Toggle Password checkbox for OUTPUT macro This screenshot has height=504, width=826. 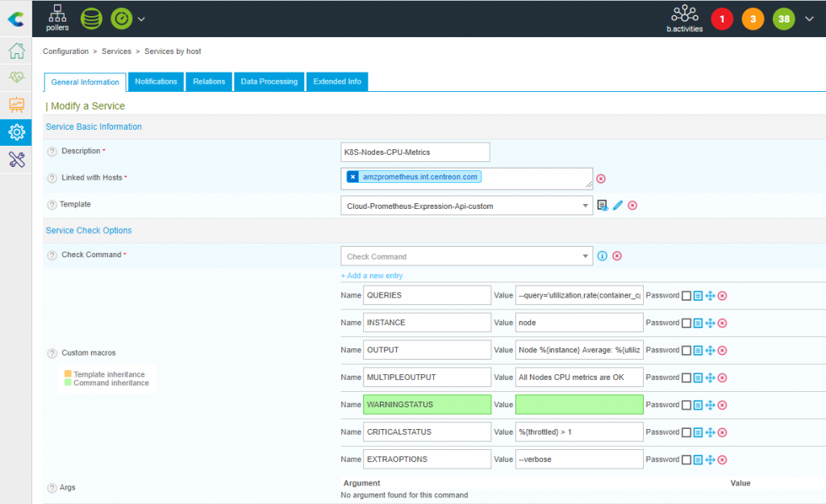[686, 351]
